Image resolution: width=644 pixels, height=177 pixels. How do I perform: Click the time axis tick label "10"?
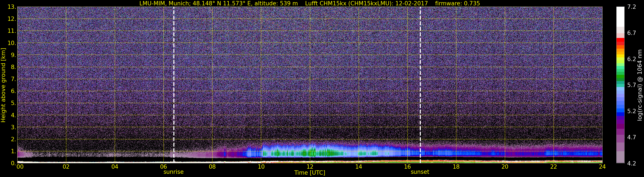[x=261, y=167]
